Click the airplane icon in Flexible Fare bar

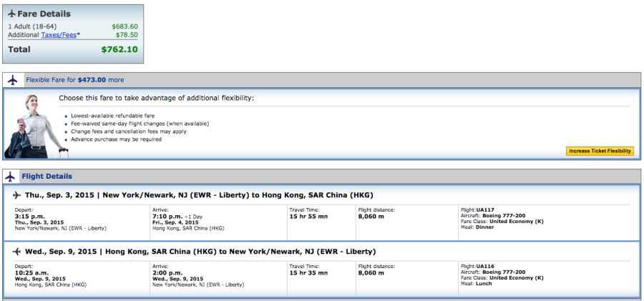click(14, 79)
